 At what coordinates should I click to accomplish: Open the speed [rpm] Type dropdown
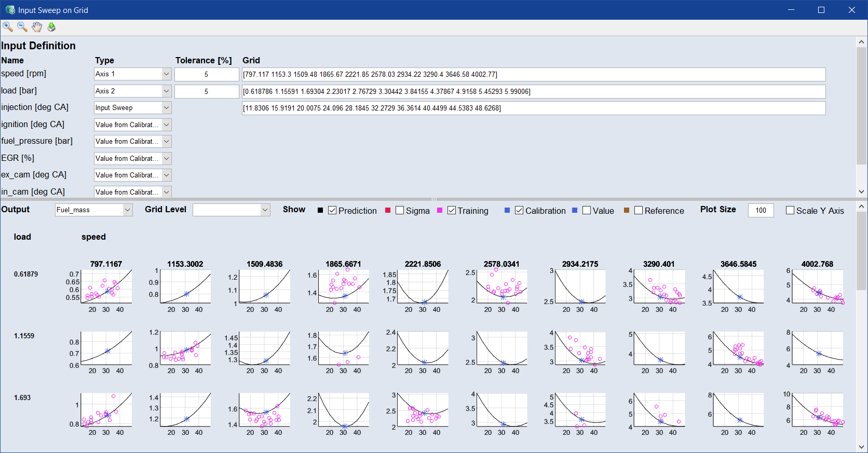point(132,74)
